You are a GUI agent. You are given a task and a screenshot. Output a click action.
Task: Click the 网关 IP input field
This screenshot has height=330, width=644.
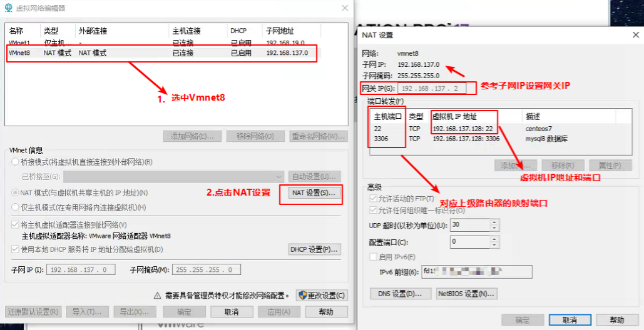pyautogui.click(x=432, y=88)
